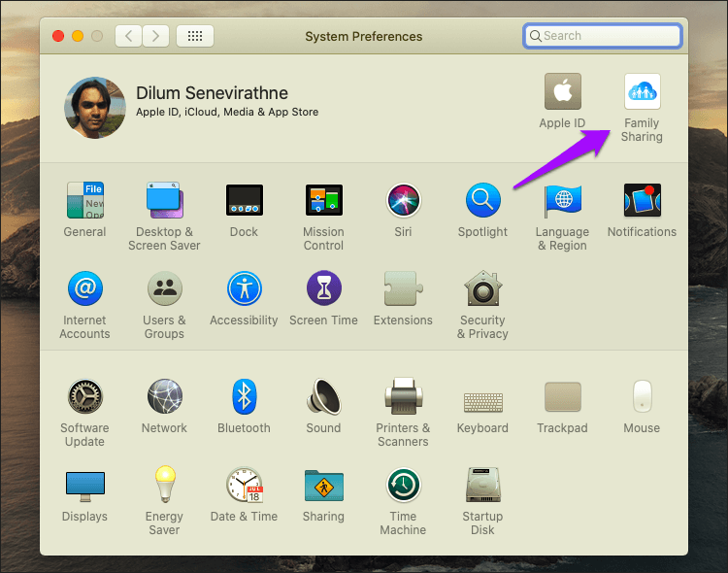Minimize the System Preferences window
728x573 pixels.
(78, 36)
